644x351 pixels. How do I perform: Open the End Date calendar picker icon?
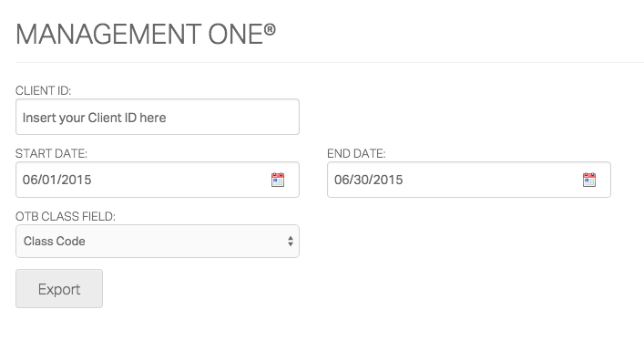(x=589, y=180)
